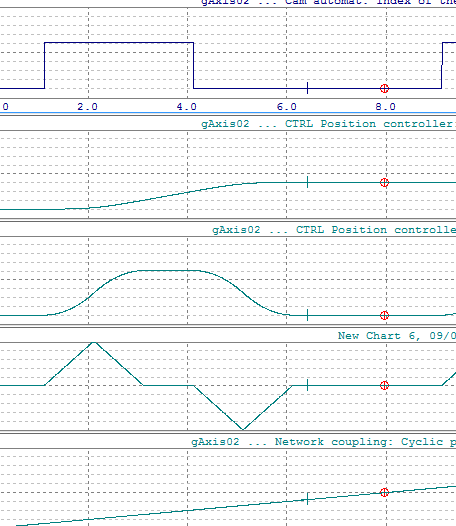Click the 6.0 time axis label
456x526 pixels.
287,107
